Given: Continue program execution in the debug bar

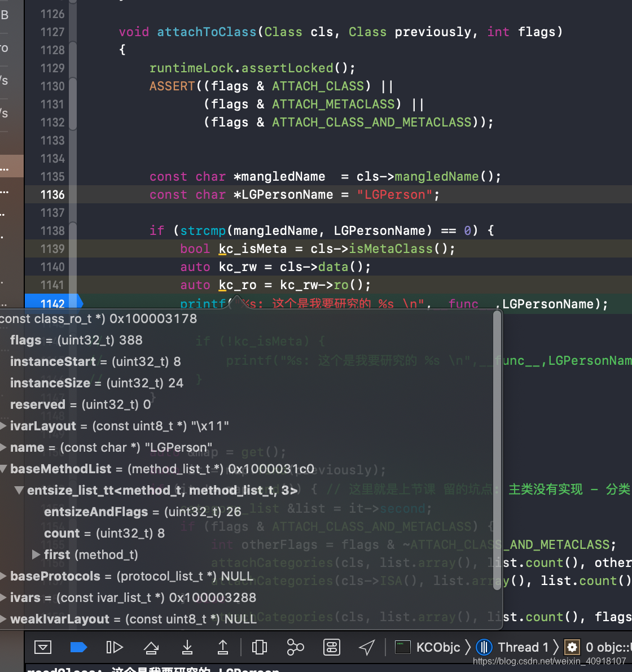Looking at the screenshot, I should [115, 647].
